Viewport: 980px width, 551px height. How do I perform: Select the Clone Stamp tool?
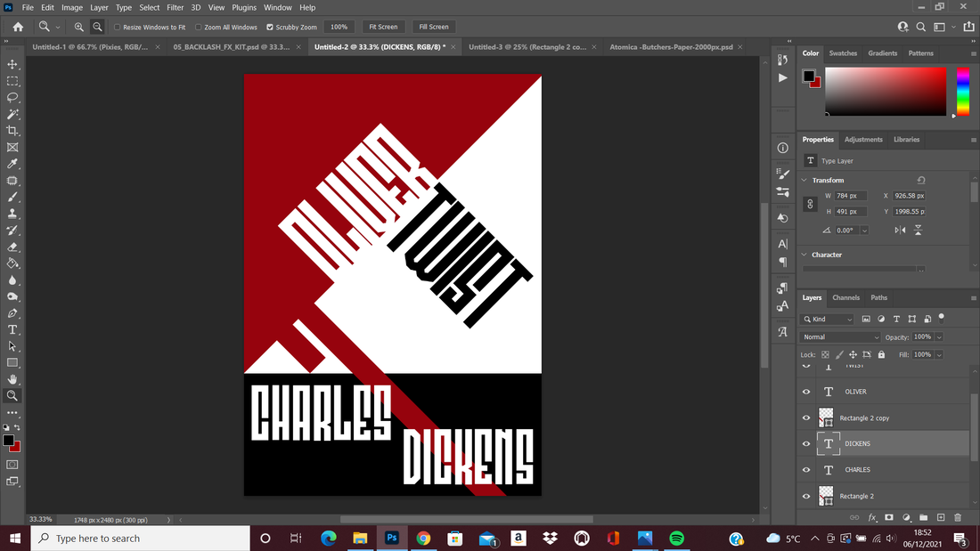tap(12, 214)
